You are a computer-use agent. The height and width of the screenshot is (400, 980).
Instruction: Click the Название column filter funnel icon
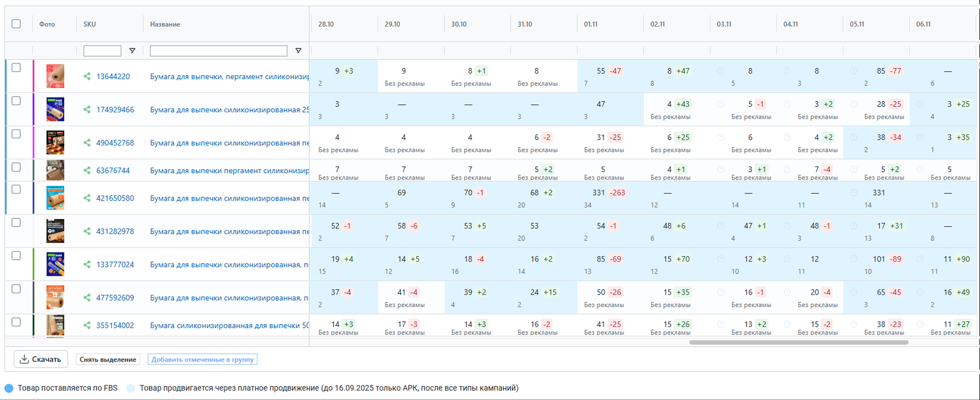point(298,51)
